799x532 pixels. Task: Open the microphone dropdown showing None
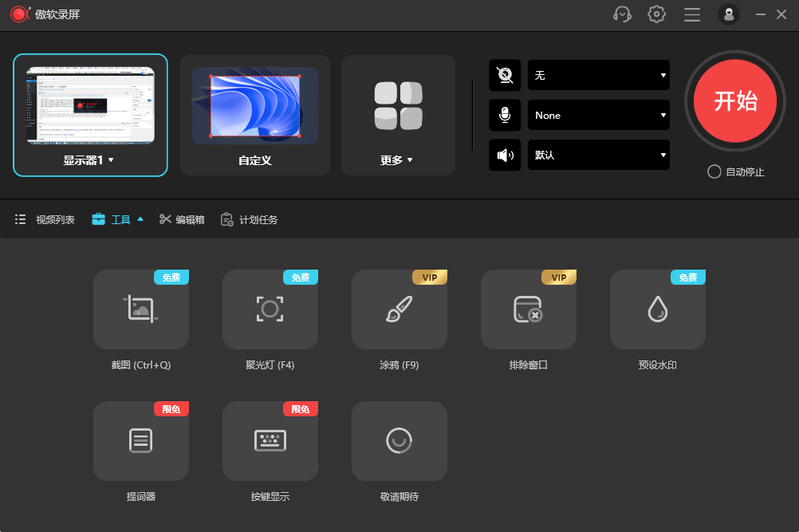pos(598,116)
